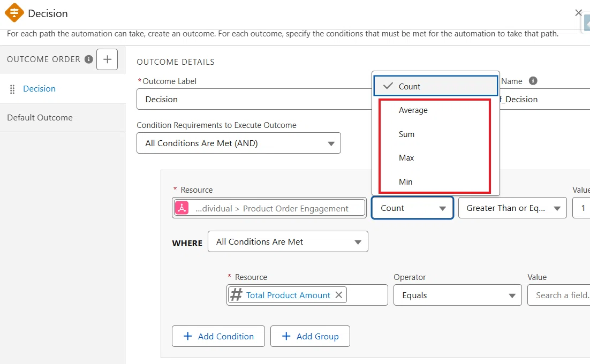590x364 pixels.
Task: Close the Decision dialog with X
Action: pyautogui.click(x=579, y=13)
